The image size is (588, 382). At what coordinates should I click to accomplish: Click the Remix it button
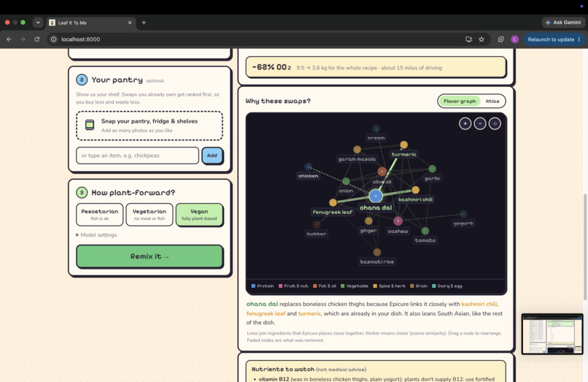click(150, 256)
